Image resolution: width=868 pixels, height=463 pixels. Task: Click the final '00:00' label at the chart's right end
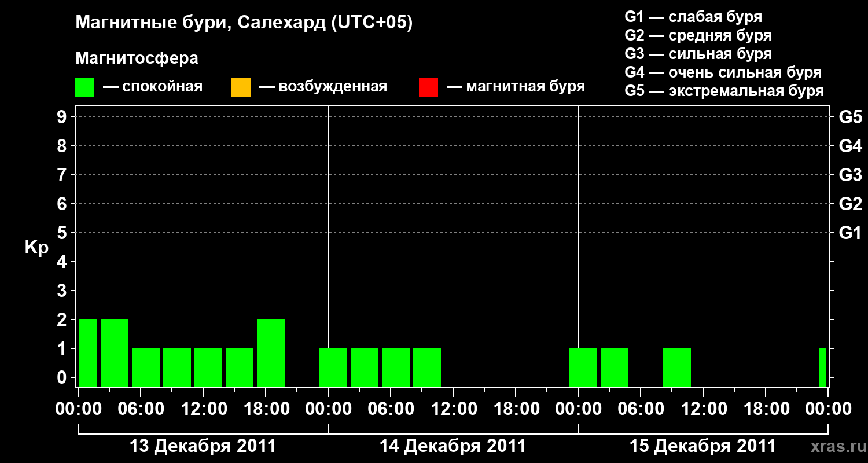click(828, 409)
